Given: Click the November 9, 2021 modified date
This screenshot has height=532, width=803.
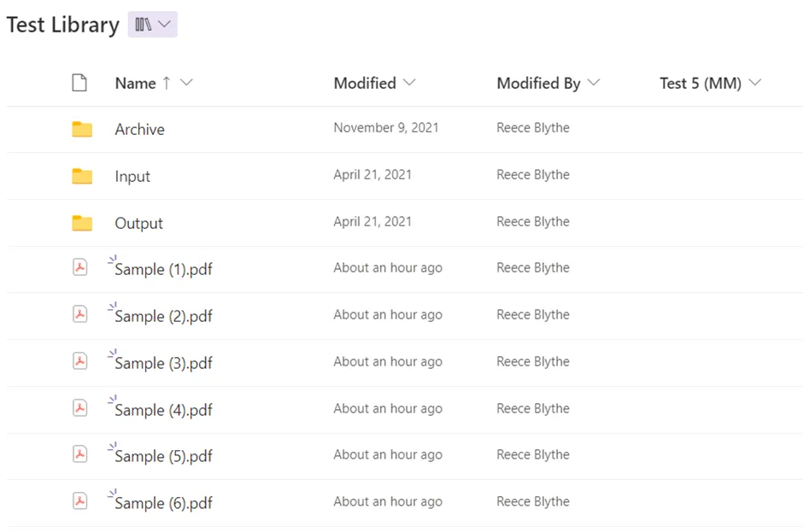Looking at the screenshot, I should 385,128.
